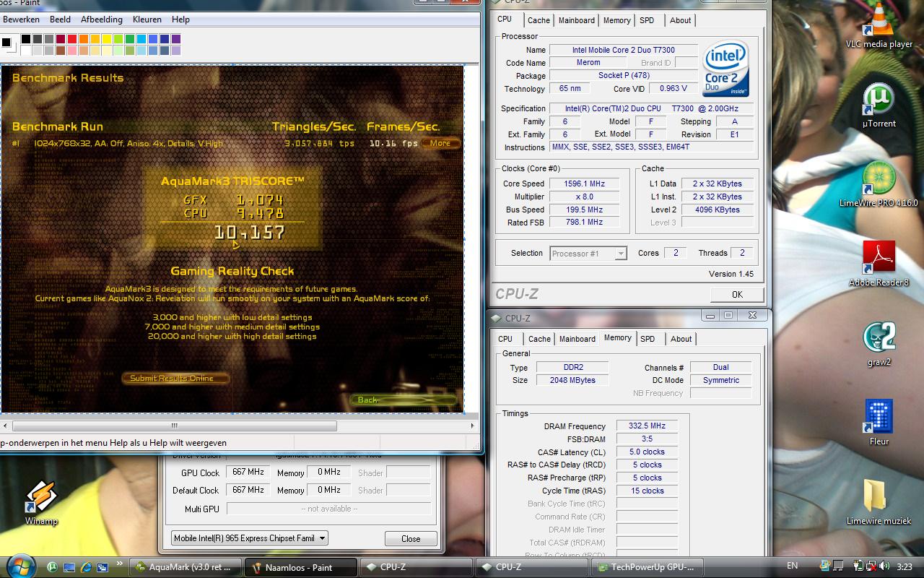Image resolution: width=924 pixels, height=578 pixels.
Task: Click Paint horizontal scrollbar left arrow
Action: click(4, 426)
